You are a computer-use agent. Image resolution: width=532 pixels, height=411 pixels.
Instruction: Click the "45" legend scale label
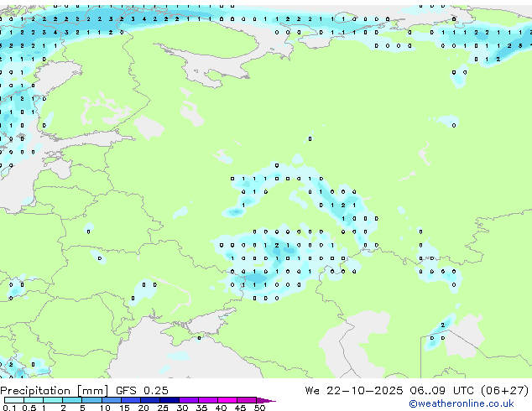point(240,408)
